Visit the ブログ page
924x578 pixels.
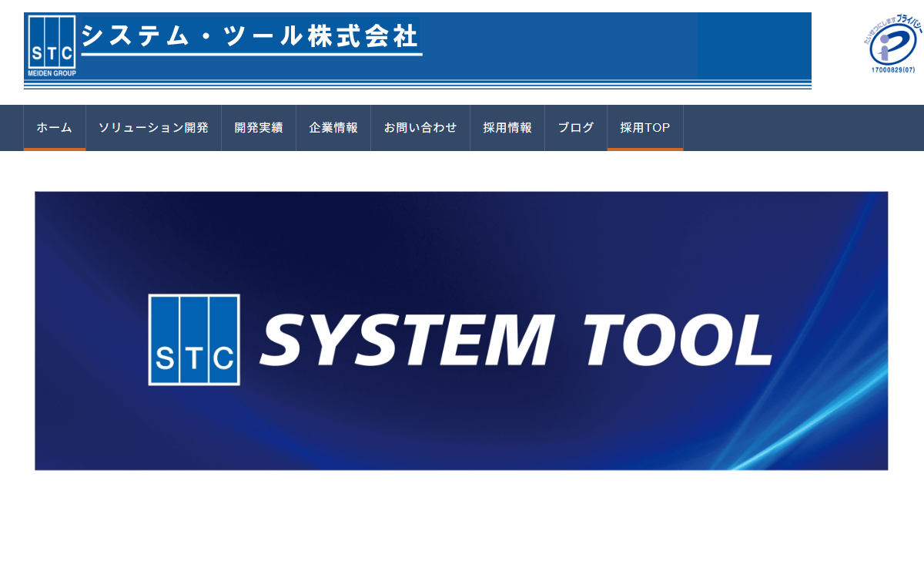pos(576,128)
